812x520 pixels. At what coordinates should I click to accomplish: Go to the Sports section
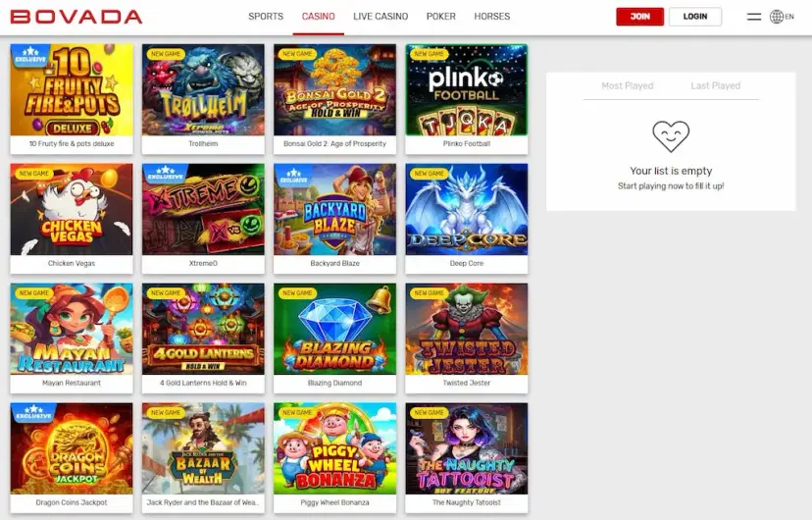pyautogui.click(x=266, y=17)
